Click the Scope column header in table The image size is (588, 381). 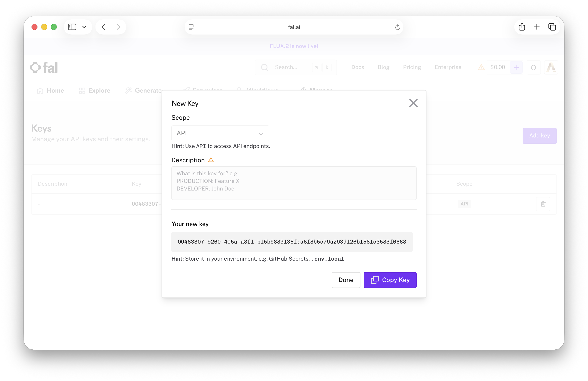pos(464,184)
